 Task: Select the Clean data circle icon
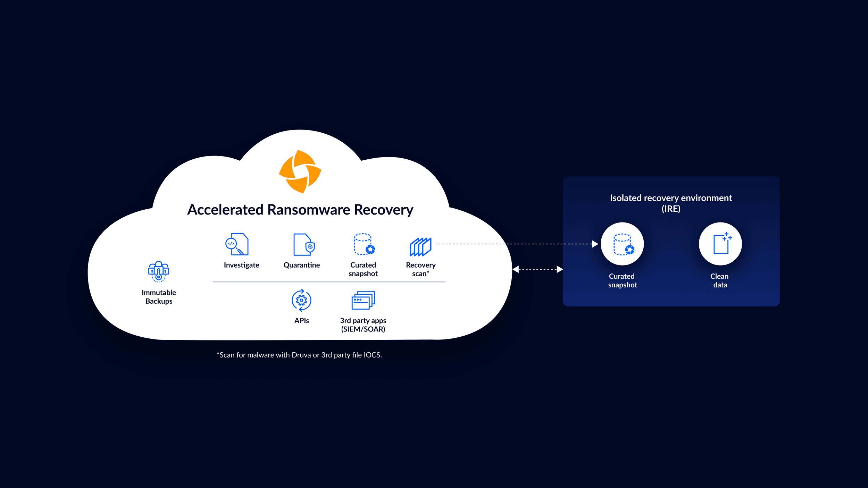[x=720, y=244]
